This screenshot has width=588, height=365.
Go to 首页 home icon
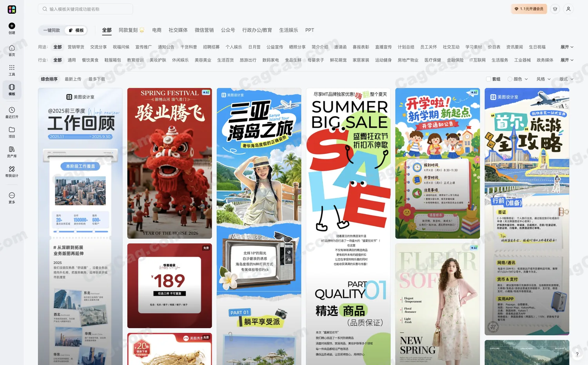[x=12, y=48]
